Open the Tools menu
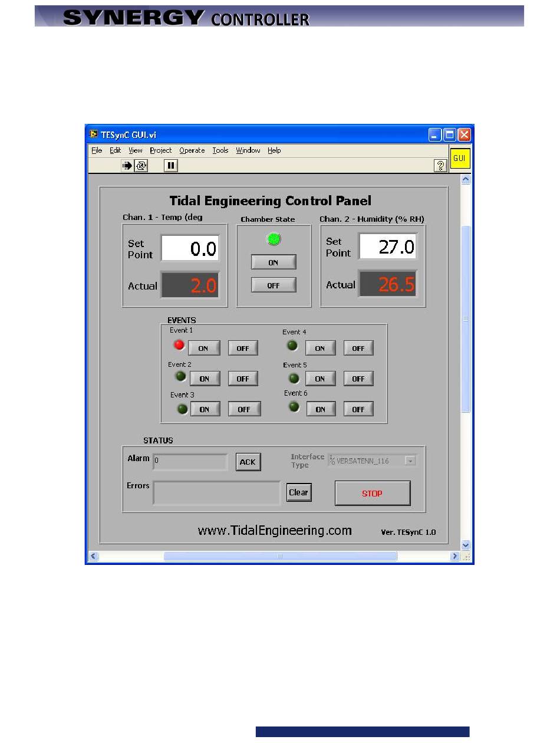This screenshot has width=560, height=743. (220, 151)
